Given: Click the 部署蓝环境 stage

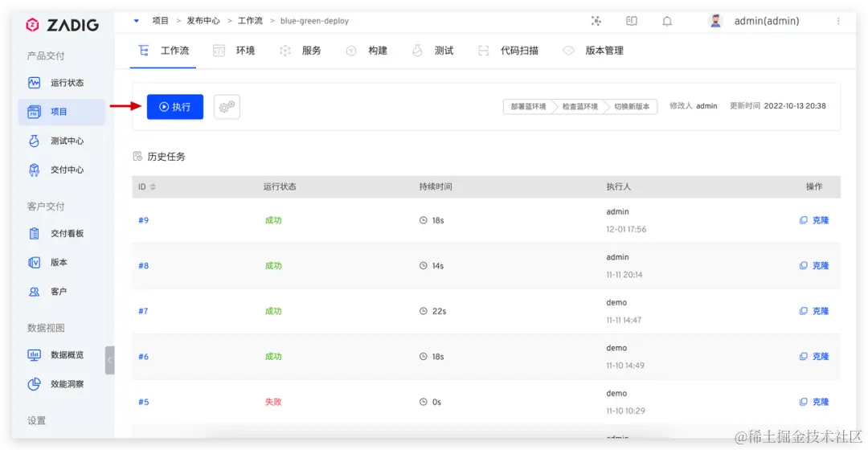Looking at the screenshot, I should [528, 107].
